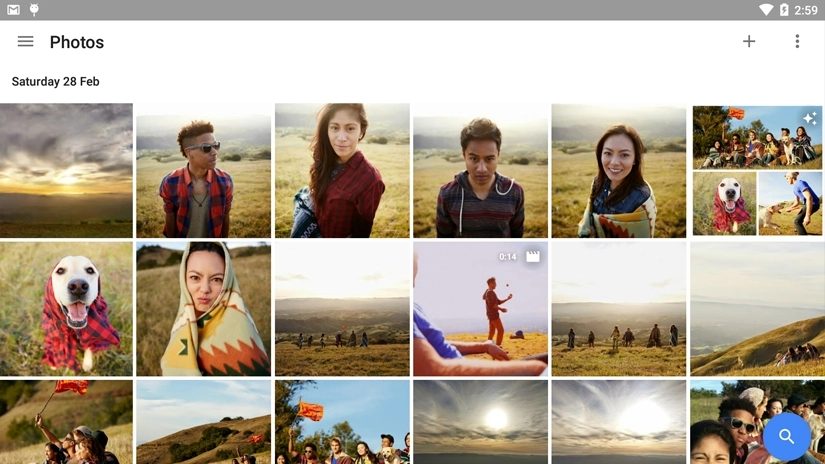
Task: Open the sunset clouds photo
Action: tap(66, 170)
